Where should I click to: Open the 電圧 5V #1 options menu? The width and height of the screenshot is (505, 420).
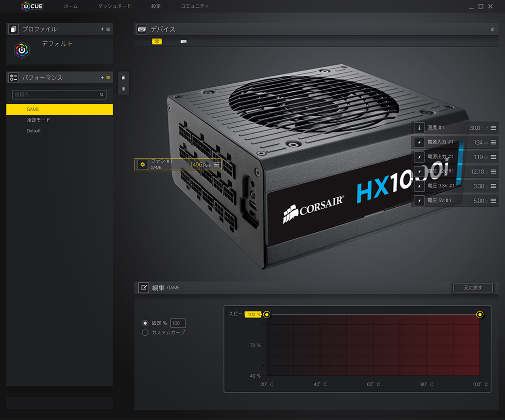pyautogui.click(x=493, y=201)
